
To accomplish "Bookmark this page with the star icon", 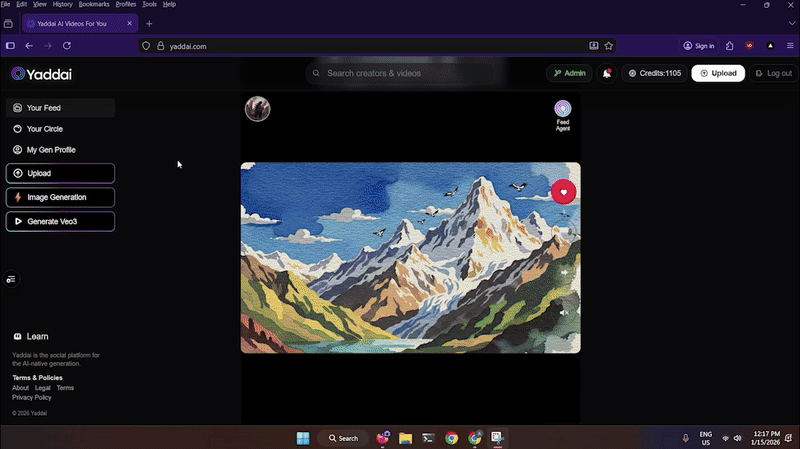I will coord(608,46).
